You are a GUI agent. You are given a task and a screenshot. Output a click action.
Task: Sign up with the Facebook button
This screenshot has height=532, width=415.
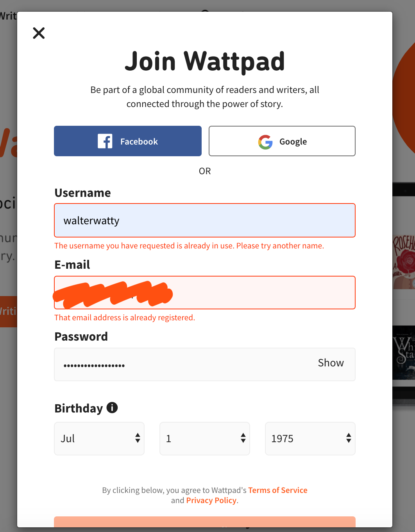(x=127, y=141)
